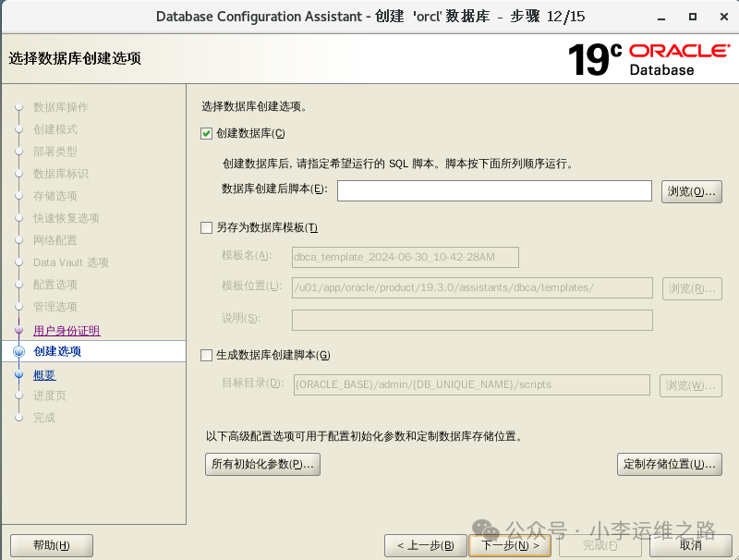This screenshot has height=560, width=739.
Task: Click the disabled 完成(F) button
Action: [x=600, y=545]
